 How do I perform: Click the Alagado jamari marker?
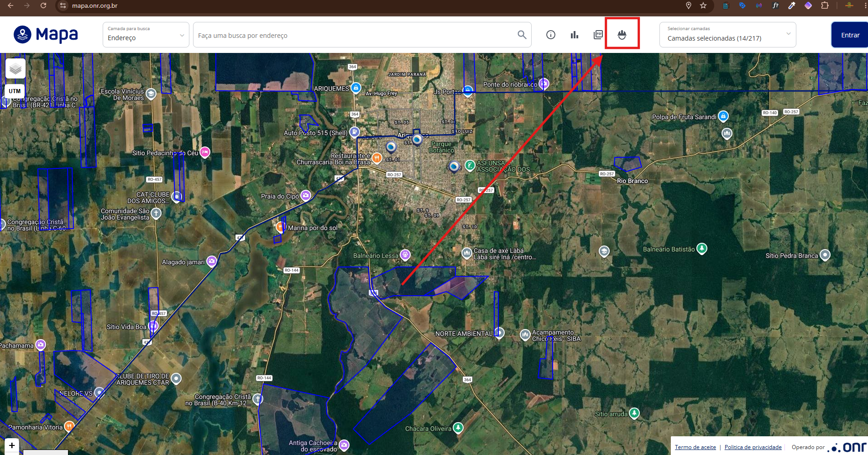click(x=211, y=261)
